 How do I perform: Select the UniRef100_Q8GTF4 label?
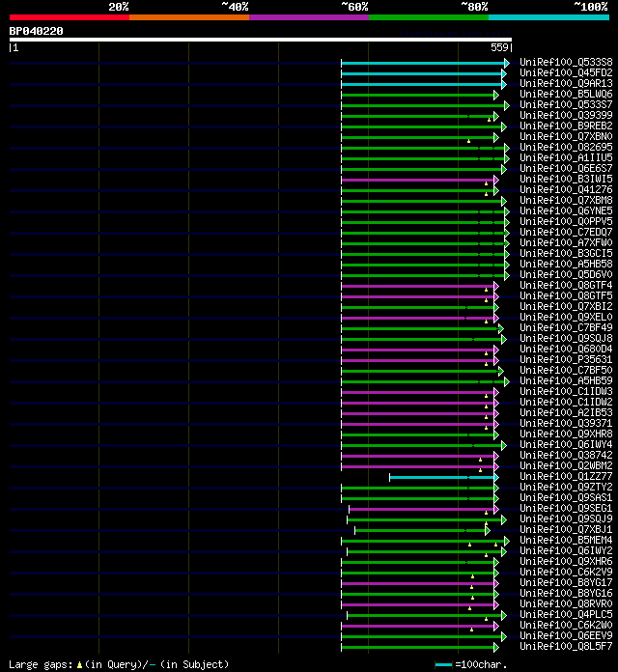point(566,286)
